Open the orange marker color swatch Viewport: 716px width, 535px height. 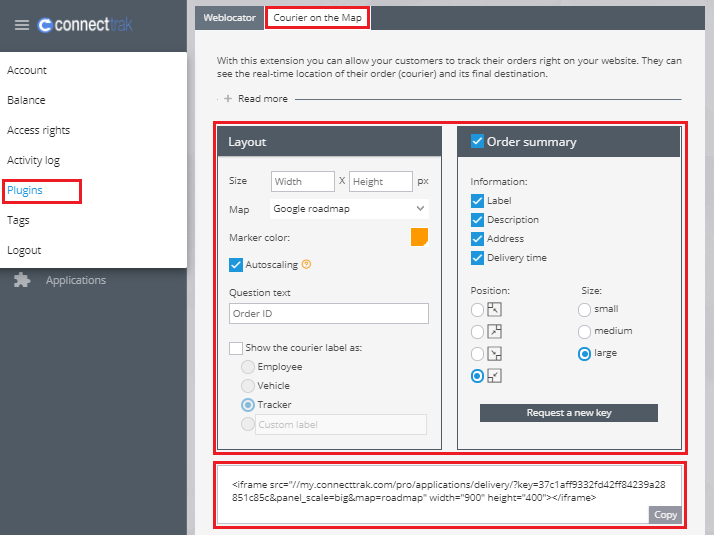[419, 237]
